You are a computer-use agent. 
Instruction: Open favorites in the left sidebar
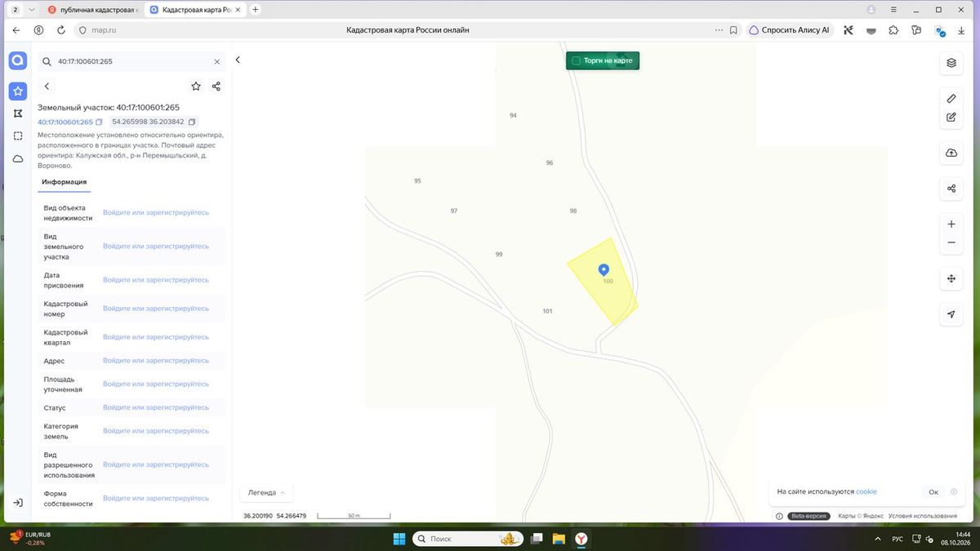click(18, 91)
